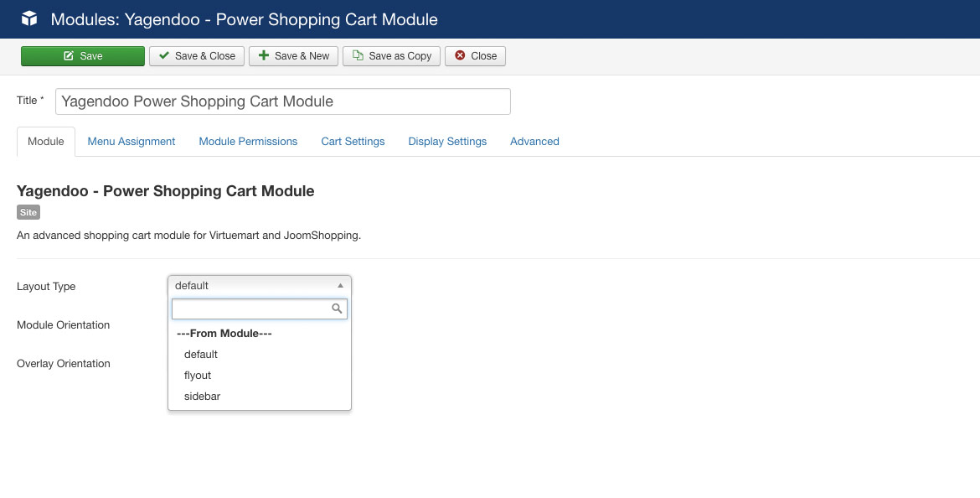The image size is (980, 498).
Task: Edit the module Title field
Action: click(283, 101)
